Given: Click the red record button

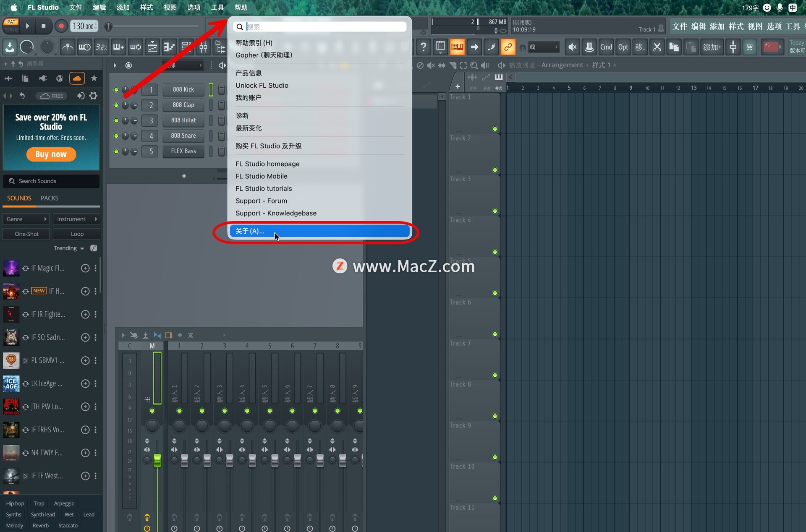Looking at the screenshot, I should [61, 26].
